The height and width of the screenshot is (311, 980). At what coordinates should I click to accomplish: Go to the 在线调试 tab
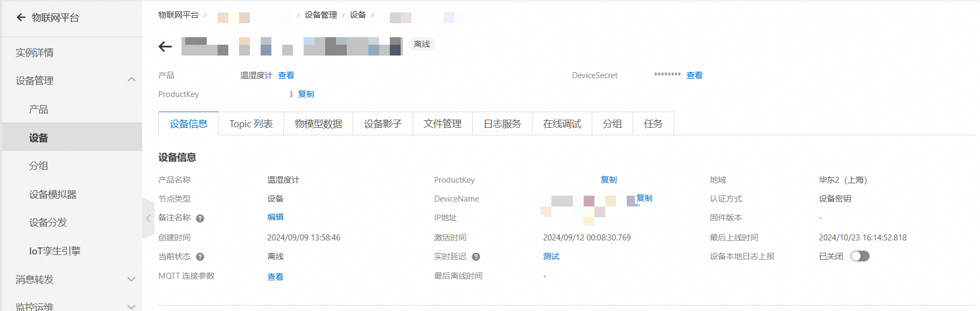[562, 124]
